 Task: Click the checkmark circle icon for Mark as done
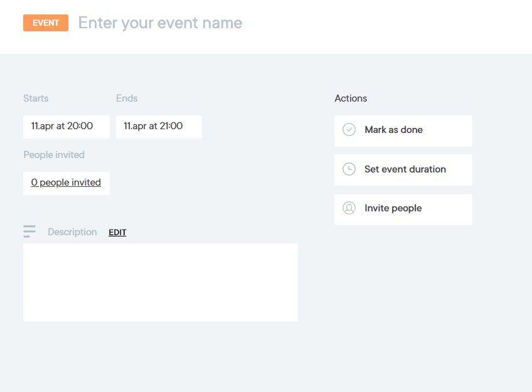point(349,130)
